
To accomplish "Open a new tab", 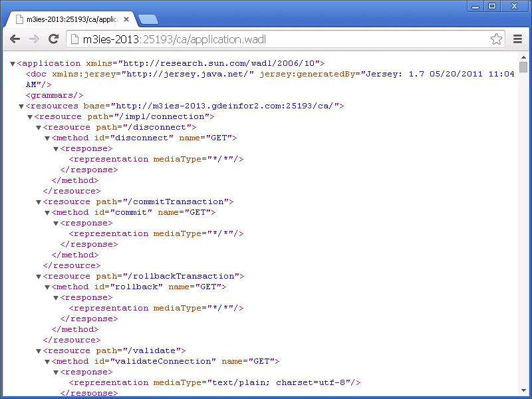I will click(x=148, y=19).
